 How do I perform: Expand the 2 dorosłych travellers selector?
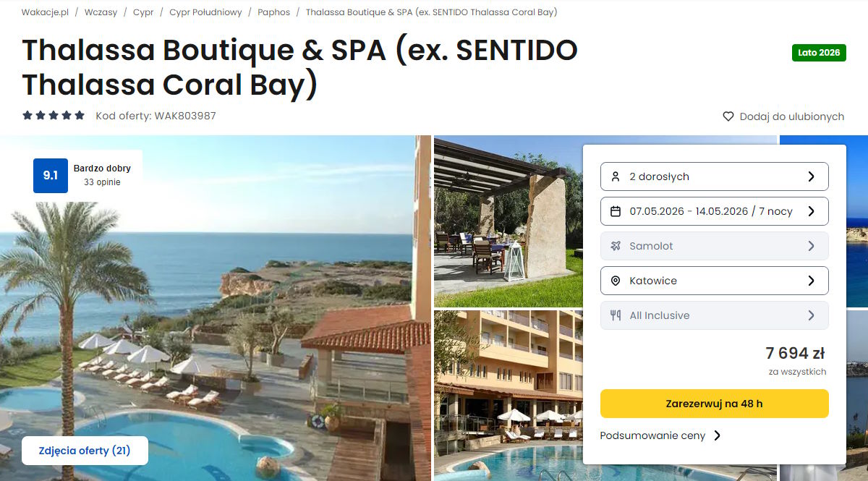point(715,176)
